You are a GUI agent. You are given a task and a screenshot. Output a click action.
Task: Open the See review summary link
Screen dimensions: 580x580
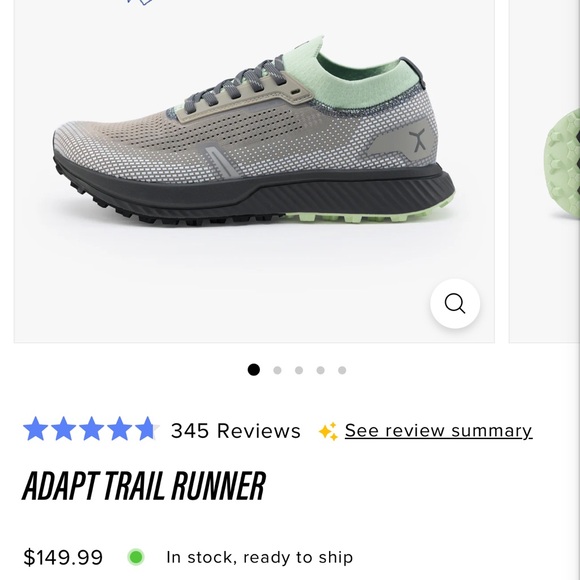click(x=439, y=431)
